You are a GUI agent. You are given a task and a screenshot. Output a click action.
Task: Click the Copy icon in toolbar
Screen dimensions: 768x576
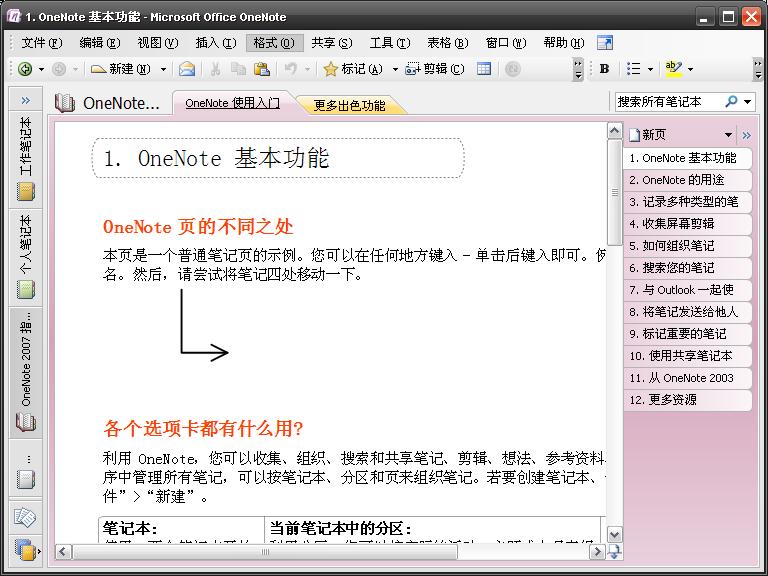point(239,69)
